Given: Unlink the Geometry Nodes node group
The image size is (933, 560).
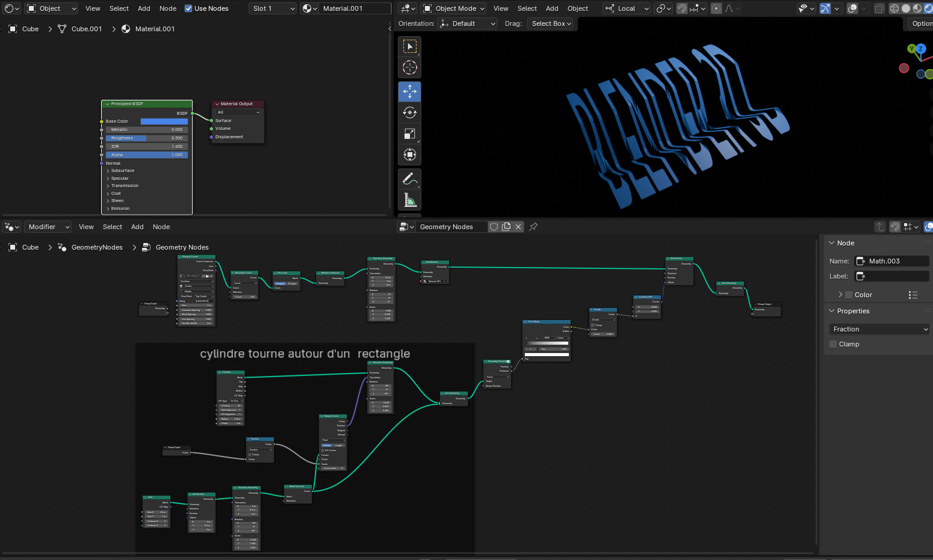Looking at the screenshot, I should (x=518, y=227).
